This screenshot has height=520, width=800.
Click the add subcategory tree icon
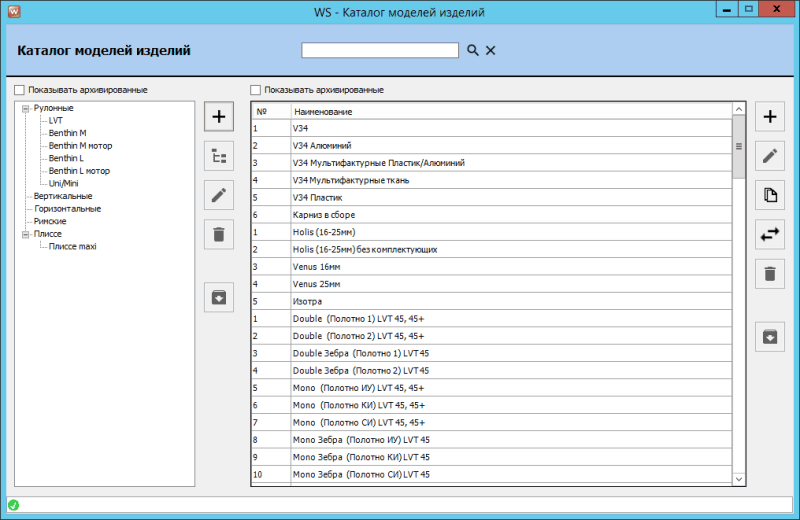(x=219, y=155)
